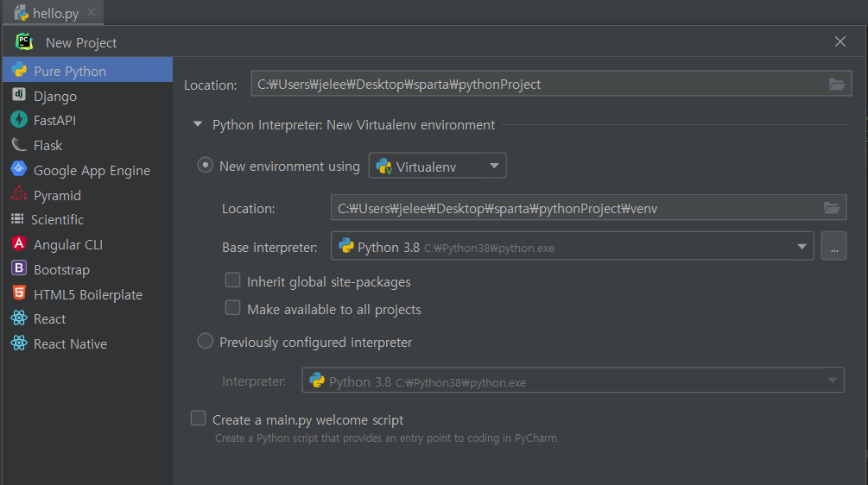Click the HTML5 Boilerplate icon
The width and height of the screenshot is (868, 485).
point(19,293)
